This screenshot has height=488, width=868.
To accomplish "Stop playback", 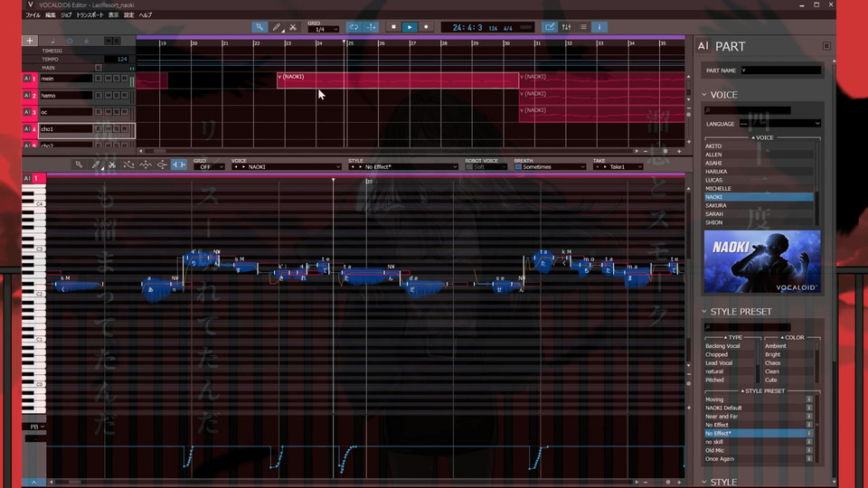I will (x=393, y=26).
